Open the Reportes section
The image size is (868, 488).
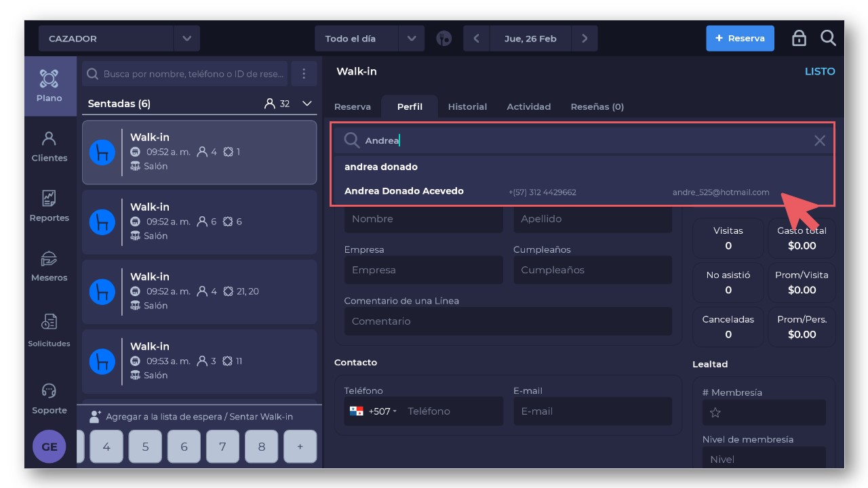coord(49,206)
